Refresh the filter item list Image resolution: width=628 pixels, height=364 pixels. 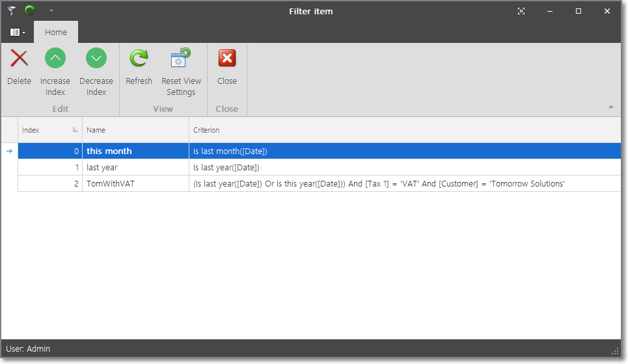tap(139, 67)
